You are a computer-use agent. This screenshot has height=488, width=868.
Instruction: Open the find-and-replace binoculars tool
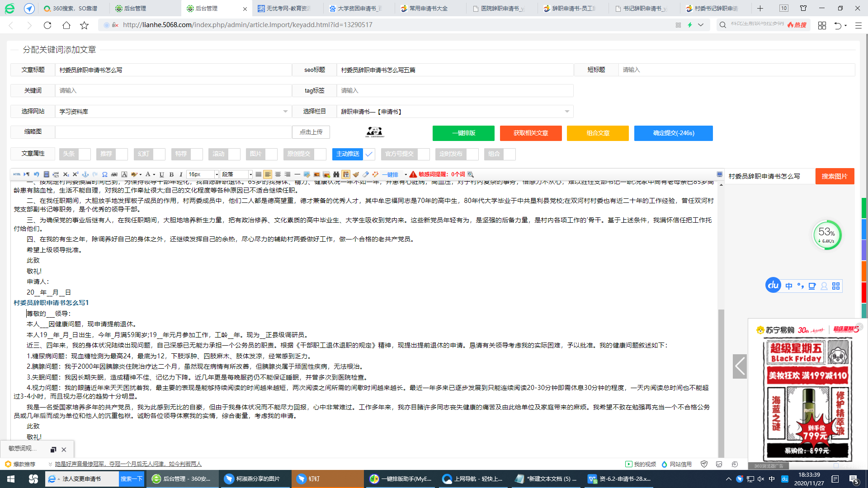[336, 174]
